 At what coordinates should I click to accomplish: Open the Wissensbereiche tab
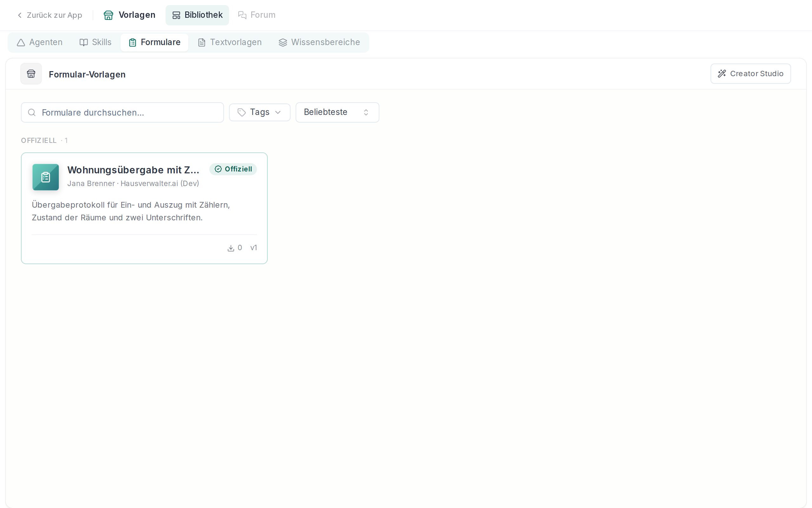click(x=319, y=42)
